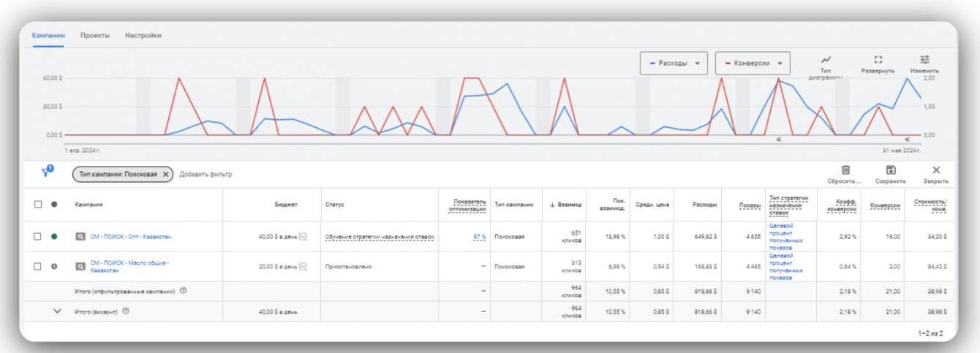
Task: Remove the 'Тип кампании: Поисковая' filter chip
Action: (x=165, y=175)
